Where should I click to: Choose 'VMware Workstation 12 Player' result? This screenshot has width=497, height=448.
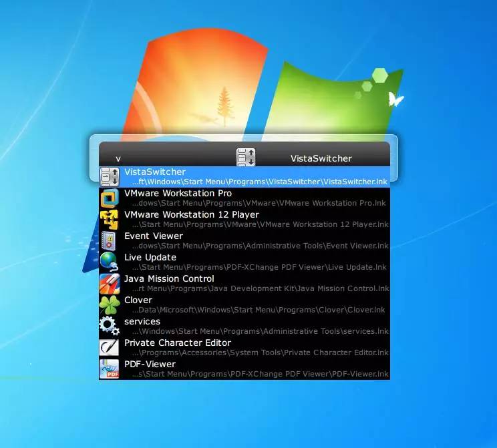coord(192,214)
